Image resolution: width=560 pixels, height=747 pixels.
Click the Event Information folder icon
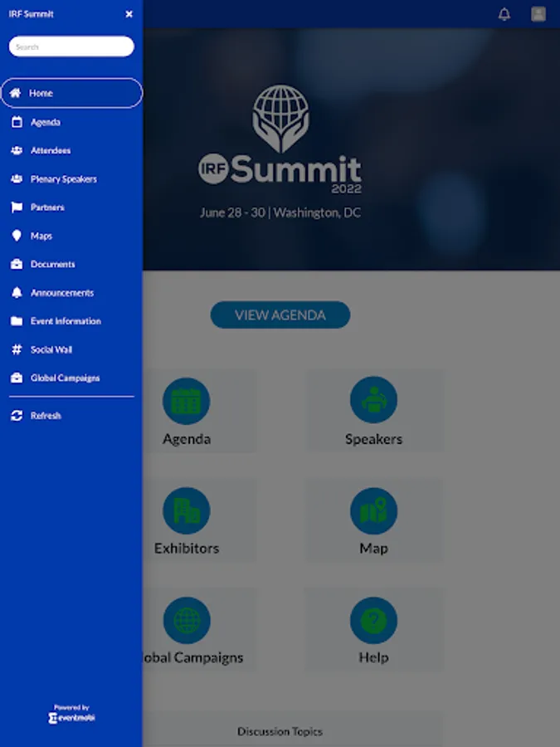pyautogui.click(x=17, y=321)
